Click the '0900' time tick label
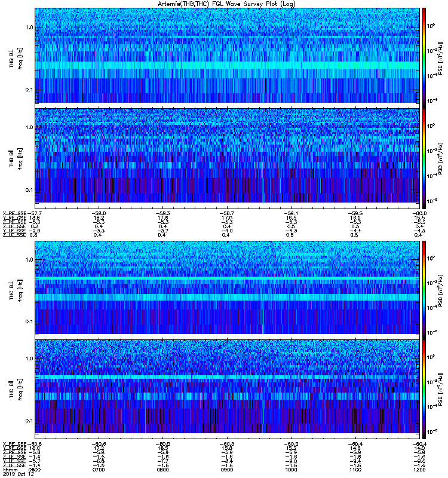This screenshot has width=448, height=478. [x=227, y=470]
